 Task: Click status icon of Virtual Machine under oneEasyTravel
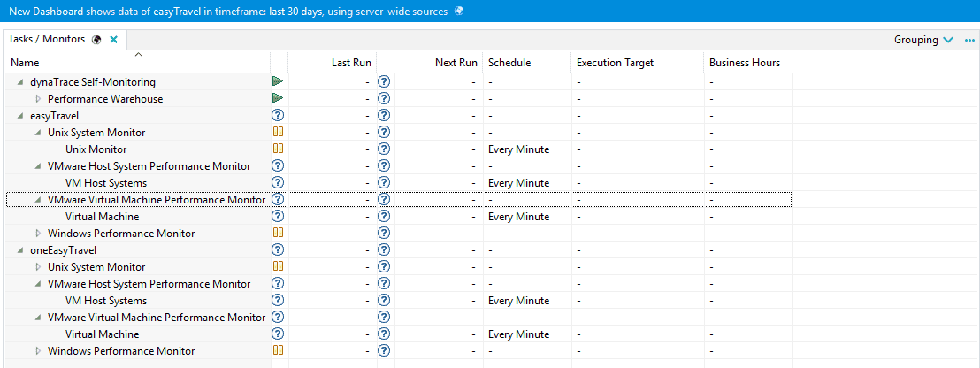pos(278,333)
